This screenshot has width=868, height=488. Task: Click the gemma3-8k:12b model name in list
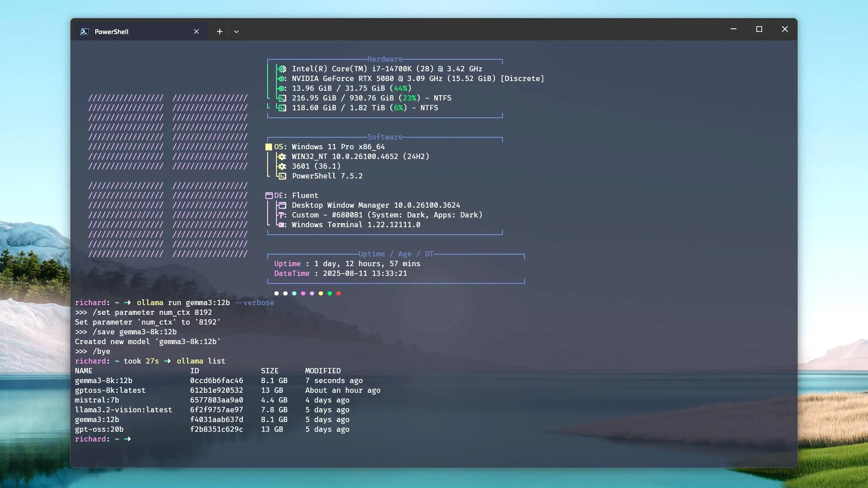pyautogui.click(x=103, y=380)
